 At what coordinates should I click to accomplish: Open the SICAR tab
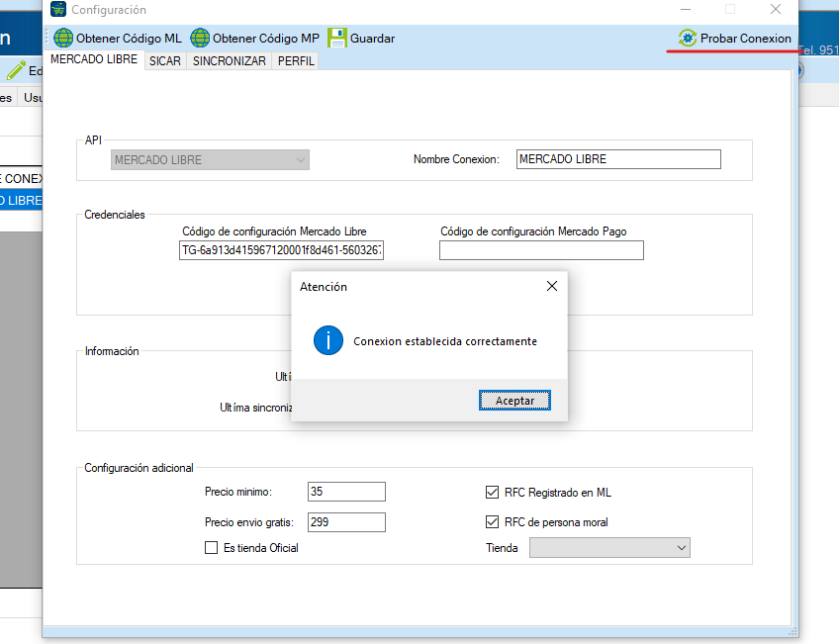[x=165, y=61]
